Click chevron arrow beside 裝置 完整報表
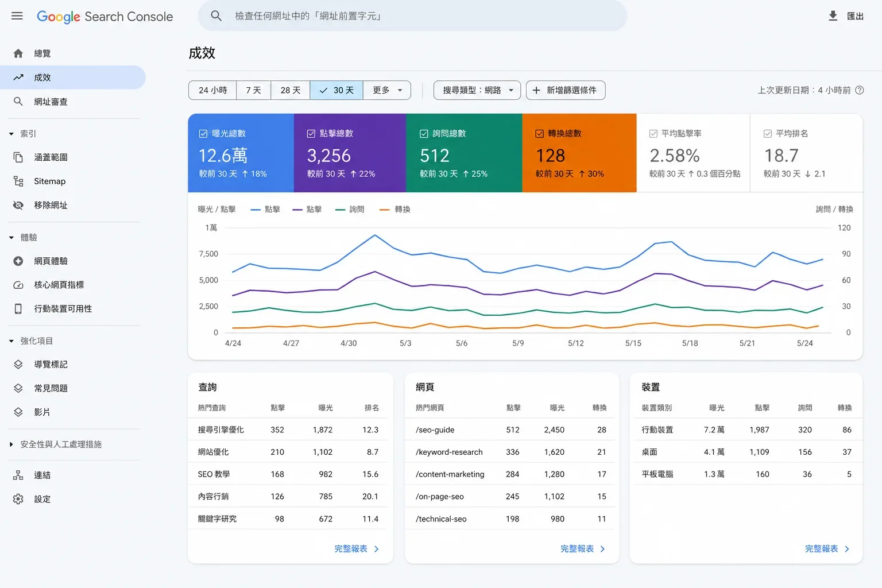This screenshot has width=882, height=588. click(x=847, y=549)
